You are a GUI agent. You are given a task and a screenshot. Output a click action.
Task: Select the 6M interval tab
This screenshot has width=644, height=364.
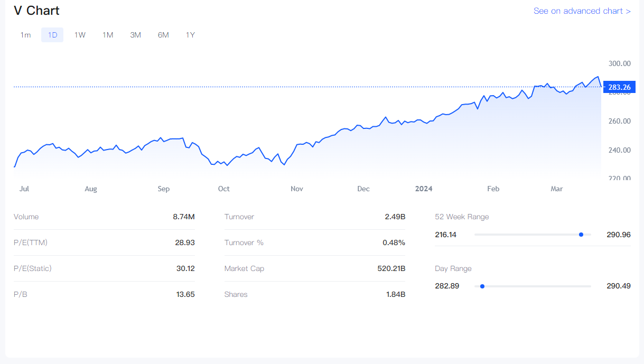pyautogui.click(x=163, y=35)
